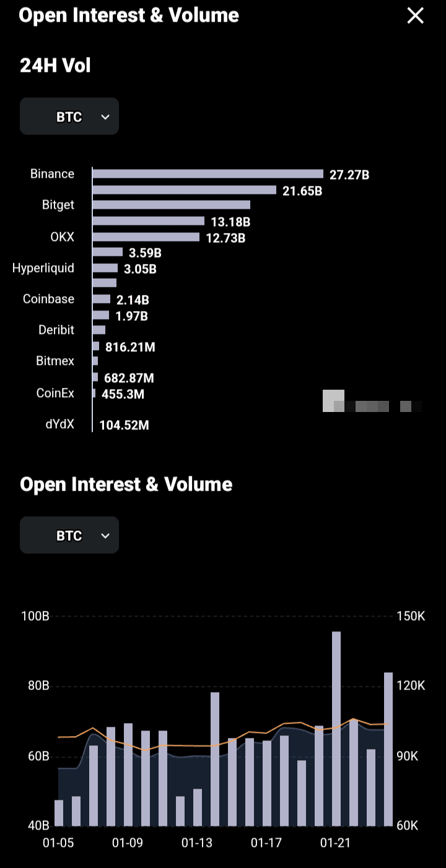Select the Binance 27.27B volume bar
Screen dimensions: 446x868
coord(208,174)
